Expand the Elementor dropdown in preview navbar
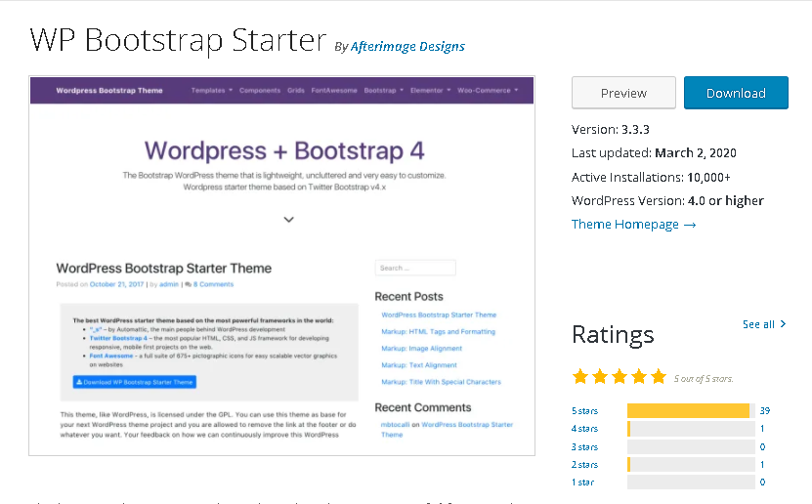The height and width of the screenshot is (504, 812). pyautogui.click(x=430, y=91)
